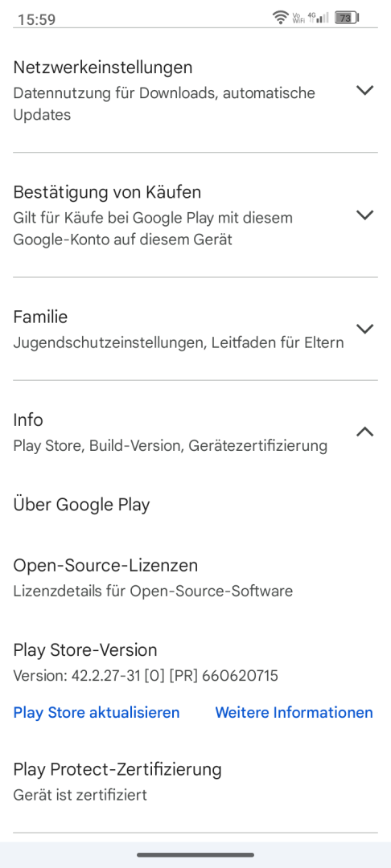Tap the Bestätigung von Käufen title
The width and height of the screenshot is (391, 868).
[x=107, y=192]
